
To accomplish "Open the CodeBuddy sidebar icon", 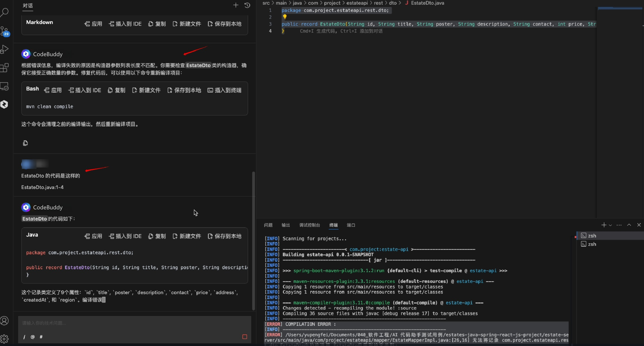I will (x=4, y=104).
